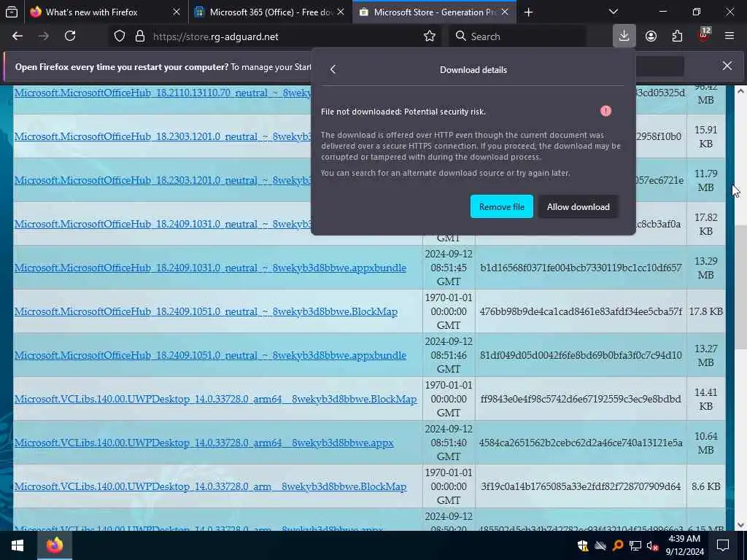The image size is (747, 560).
Task: Open the Extensions puzzle icon
Action: point(677,36)
